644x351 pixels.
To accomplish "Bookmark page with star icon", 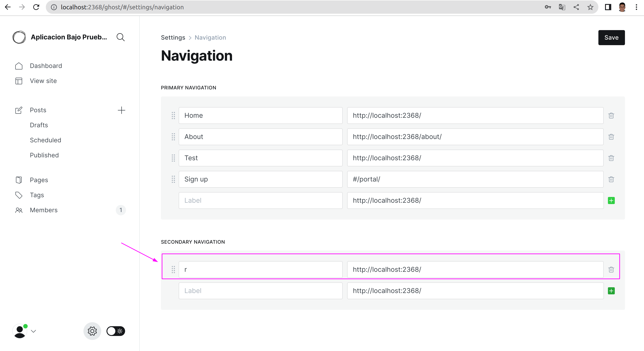I will 590,7.
